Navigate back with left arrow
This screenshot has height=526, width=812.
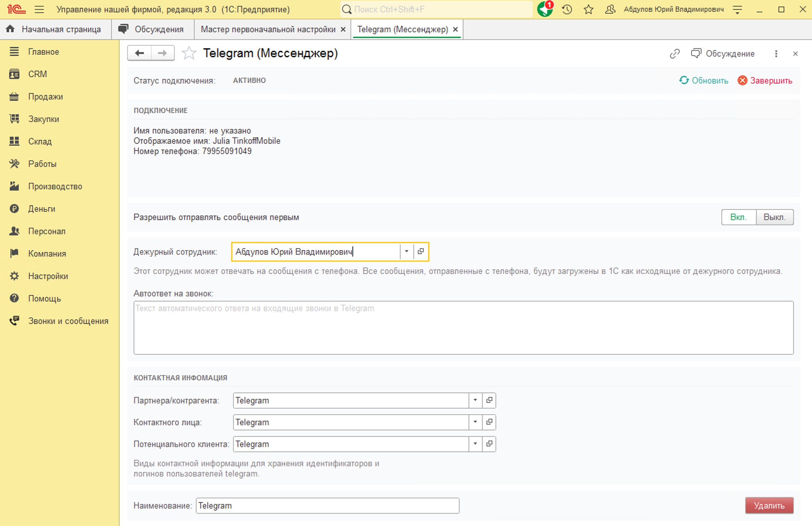pyautogui.click(x=140, y=53)
